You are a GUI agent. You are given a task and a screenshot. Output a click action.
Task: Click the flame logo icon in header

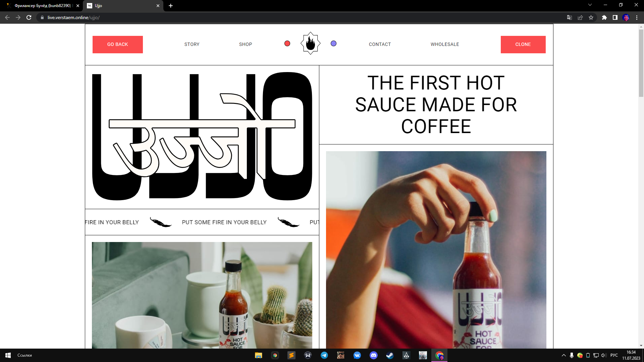tap(310, 44)
